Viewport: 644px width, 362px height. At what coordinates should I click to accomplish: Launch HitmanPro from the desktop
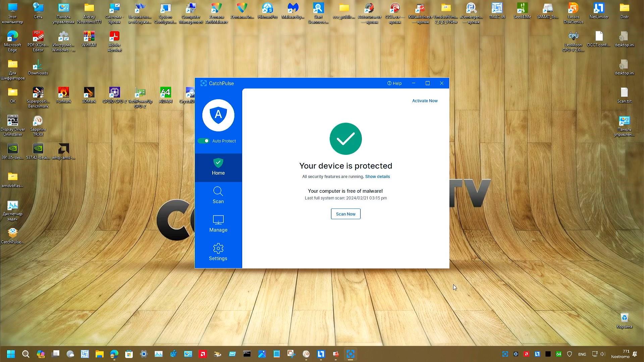267,8
